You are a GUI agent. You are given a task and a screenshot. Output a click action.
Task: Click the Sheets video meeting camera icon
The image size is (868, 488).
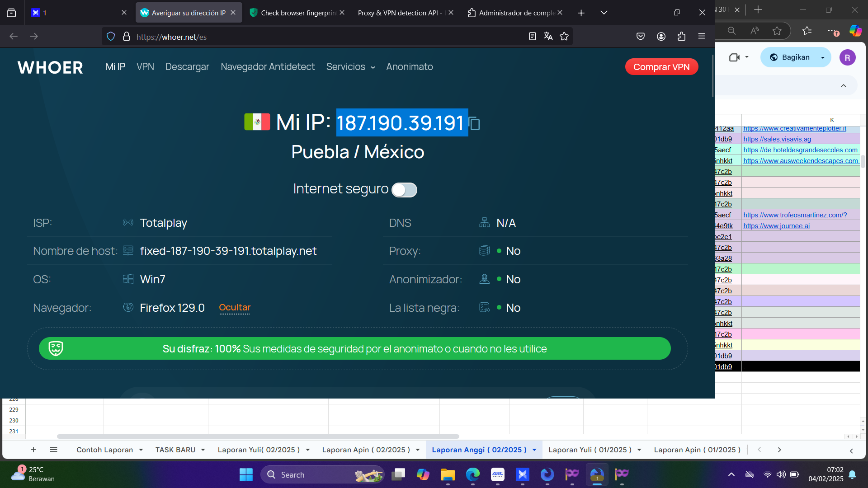point(734,57)
